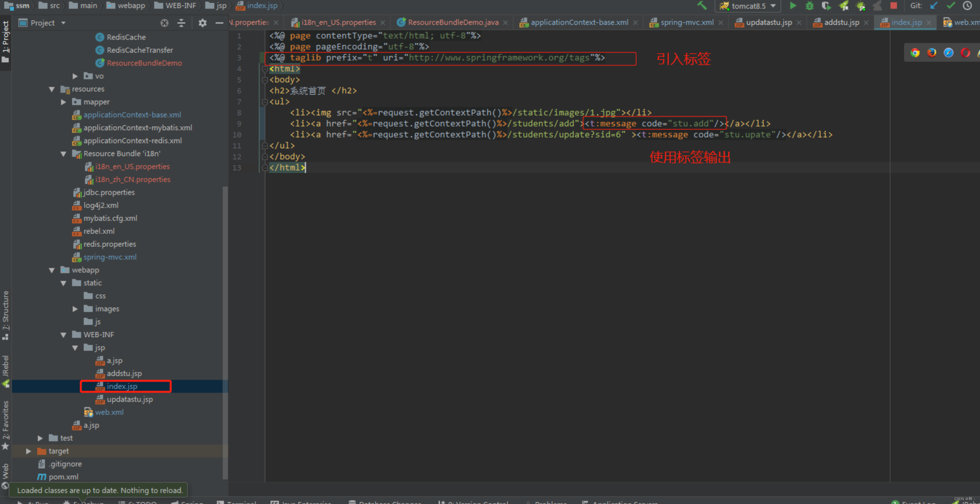980x504 pixels.
Task: Collapse the jsp folder in the tree
Action: 75,348
